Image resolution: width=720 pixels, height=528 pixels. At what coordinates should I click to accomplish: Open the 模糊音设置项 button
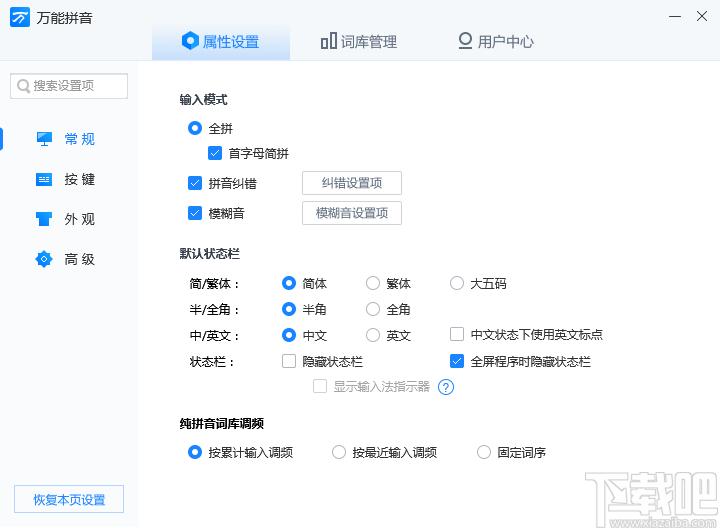[352, 213]
